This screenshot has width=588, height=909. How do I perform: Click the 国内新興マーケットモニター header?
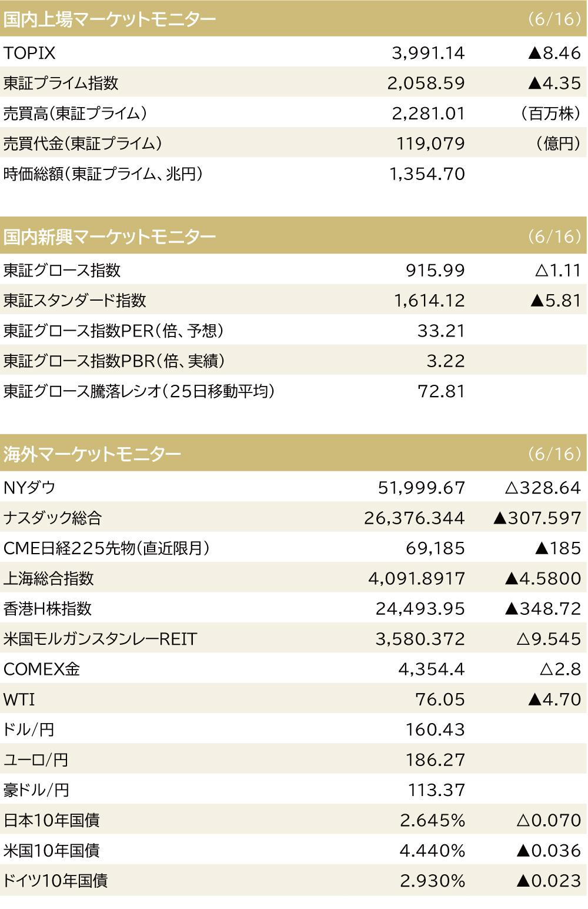pyautogui.click(x=293, y=236)
